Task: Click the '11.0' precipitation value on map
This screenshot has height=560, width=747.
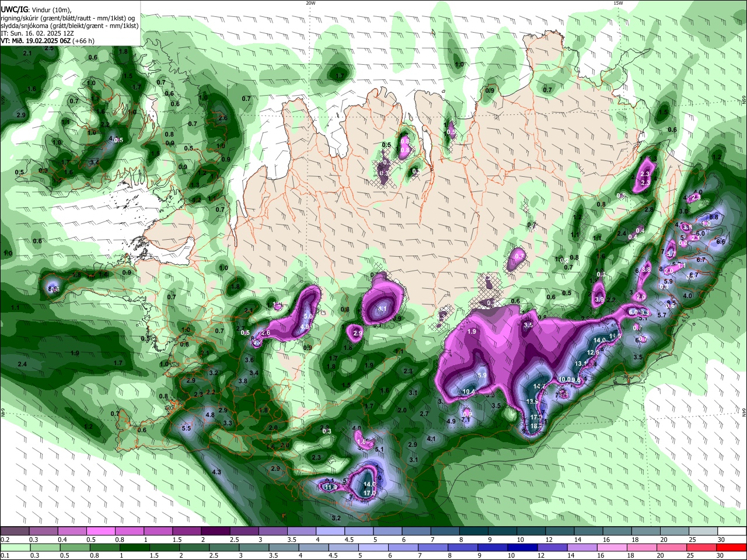Action: (x=331, y=487)
